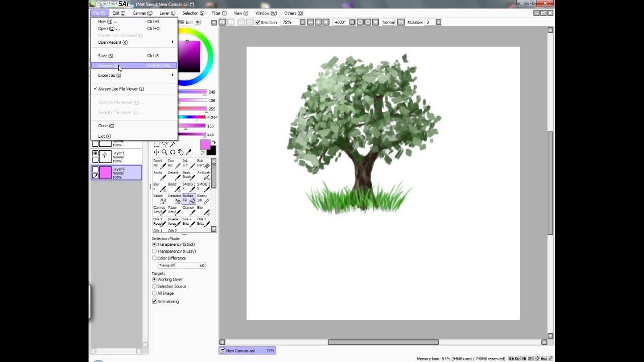644x362 pixels.
Task: Click the pink foreground color swatch
Action: coord(205,145)
